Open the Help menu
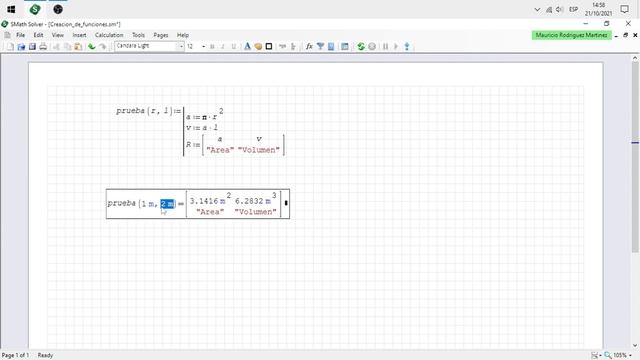The width and height of the screenshot is (640, 360). click(183, 35)
